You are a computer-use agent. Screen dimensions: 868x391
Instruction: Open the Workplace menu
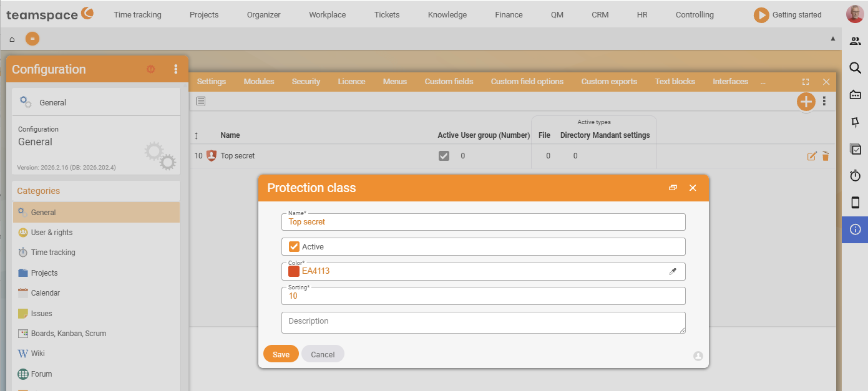point(327,15)
